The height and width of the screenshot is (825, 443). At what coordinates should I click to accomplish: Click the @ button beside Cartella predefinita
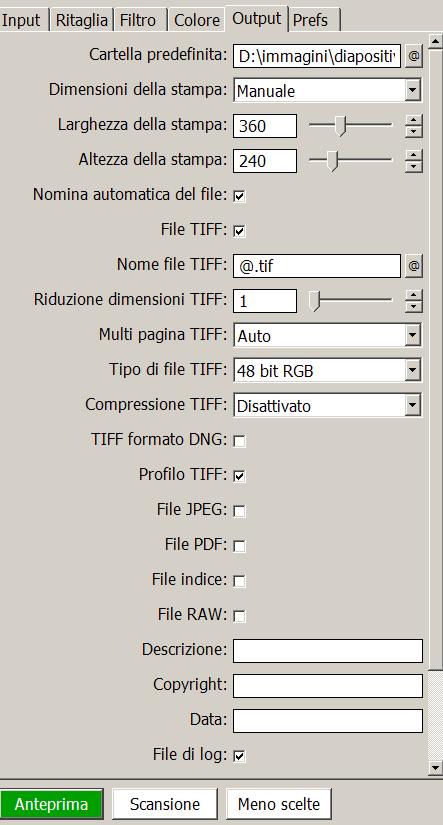(x=414, y=56)
